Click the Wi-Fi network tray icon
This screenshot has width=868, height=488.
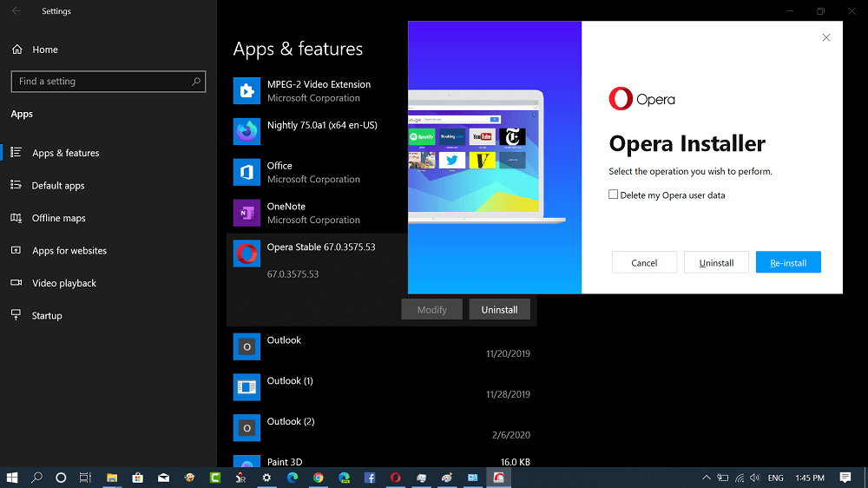(x=740, y=478)
